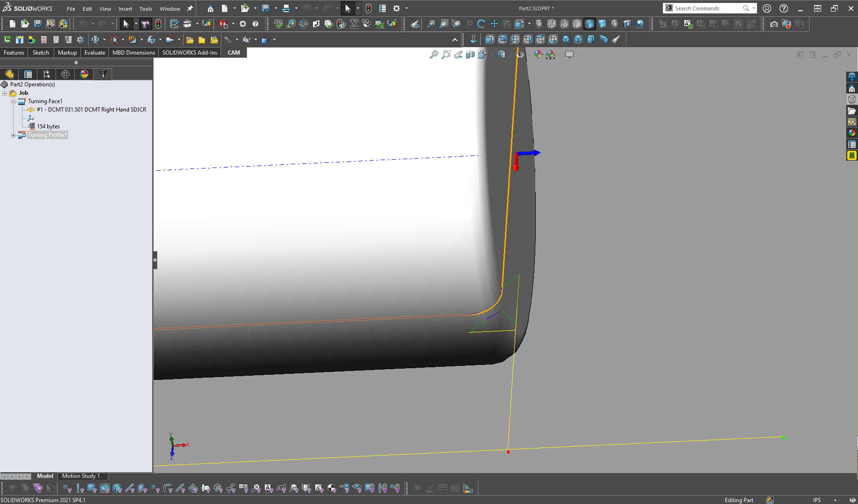
Task: Open the ConfigurationManager panel icon
Action: click(x=46, y=74)
